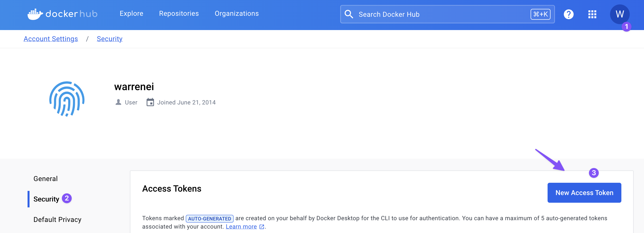Click the Docker Hub whale logo
644x233 pixels.
[35, 14]
